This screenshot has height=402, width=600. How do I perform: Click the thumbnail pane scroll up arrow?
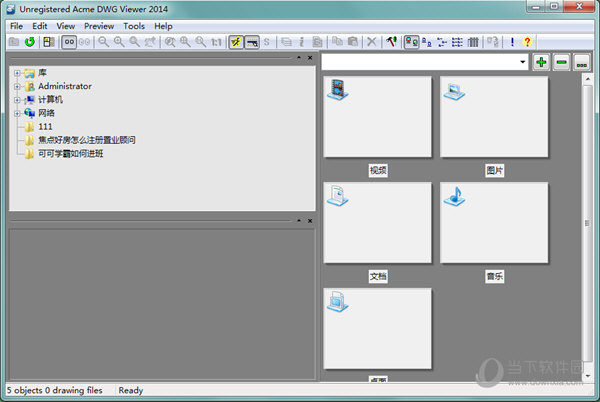click(x=587, y=79)
